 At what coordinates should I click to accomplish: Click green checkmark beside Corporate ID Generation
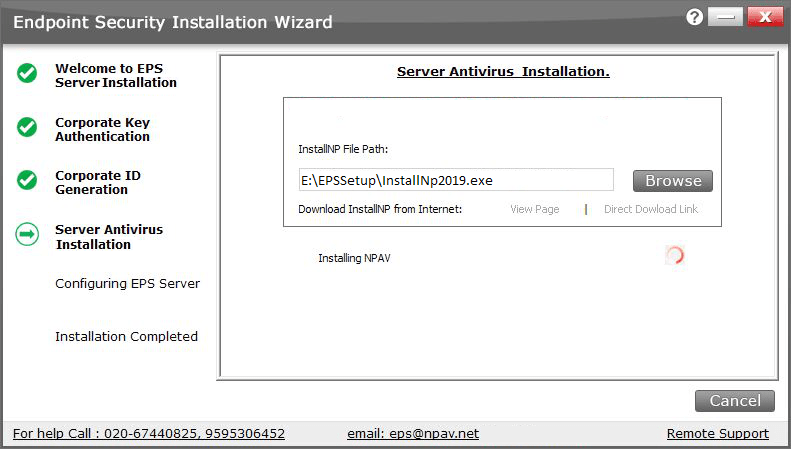point(27,180)
